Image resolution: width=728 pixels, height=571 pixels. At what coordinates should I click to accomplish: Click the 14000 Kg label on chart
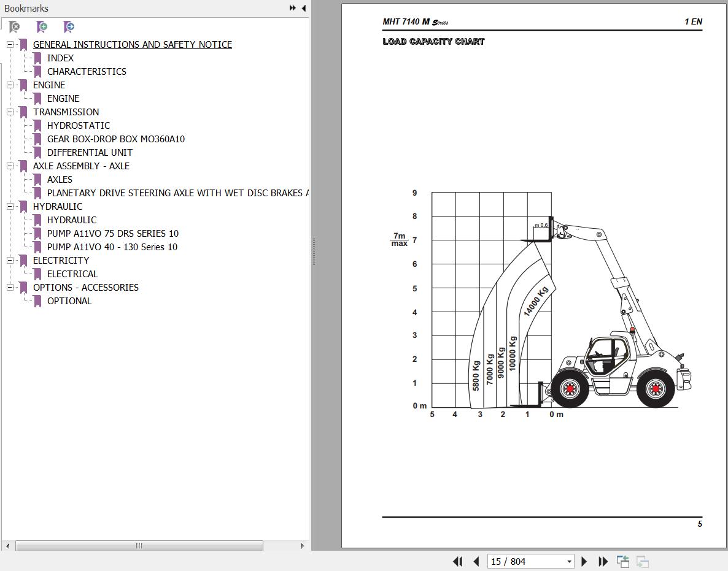pos(536,302)
